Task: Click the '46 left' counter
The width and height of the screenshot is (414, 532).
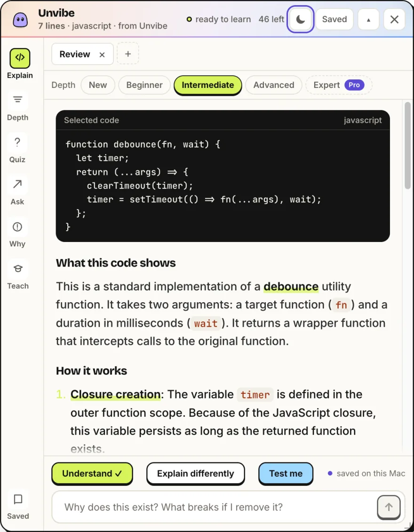Action: 271,19
